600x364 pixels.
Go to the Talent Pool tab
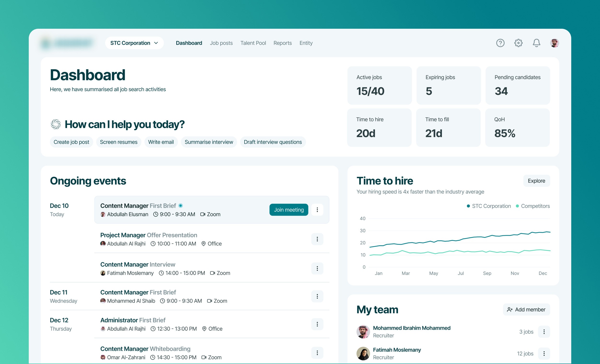coord(253,43)
